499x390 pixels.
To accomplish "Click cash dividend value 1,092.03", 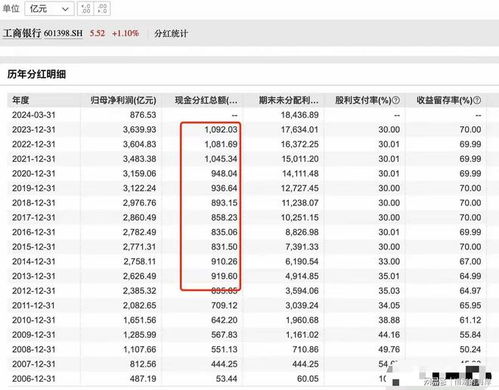I will click(221, 130).
